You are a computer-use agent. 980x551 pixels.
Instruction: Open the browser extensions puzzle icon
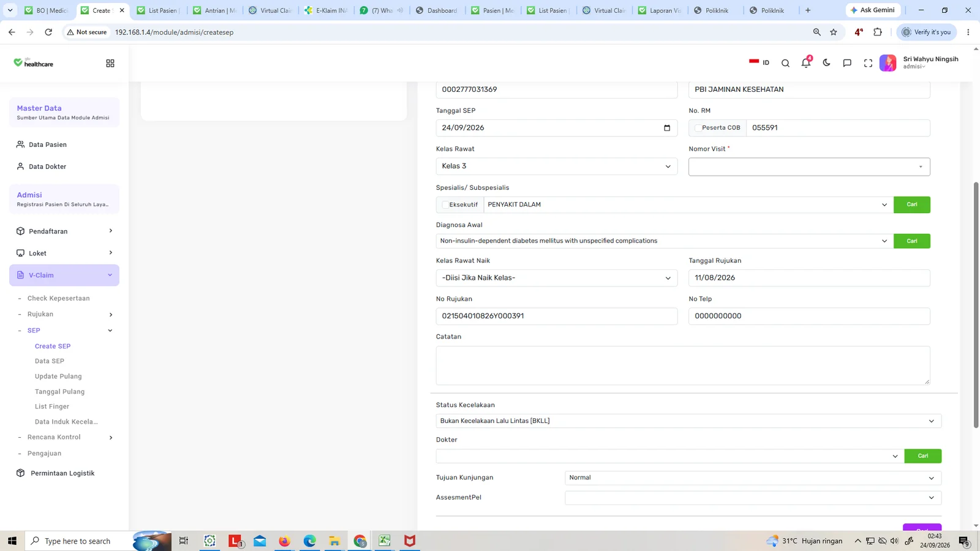pyautogui.click(x=878, y=32)
